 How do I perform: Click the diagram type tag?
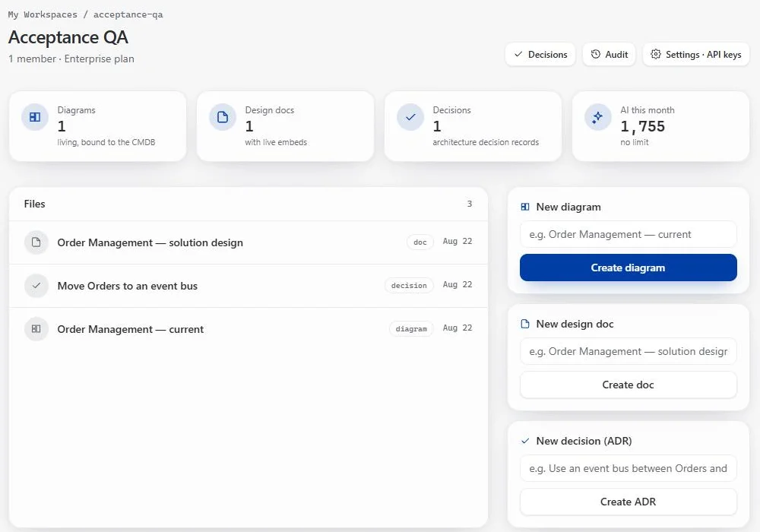pos(411,329)
